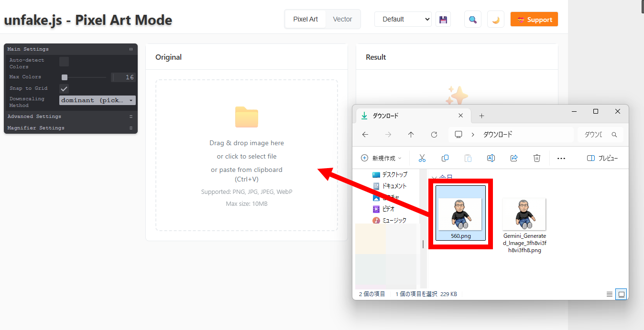Screen dimensions: 644x330
Task: Adjust the Max Colors slider
Action: [x=84, y=77]
